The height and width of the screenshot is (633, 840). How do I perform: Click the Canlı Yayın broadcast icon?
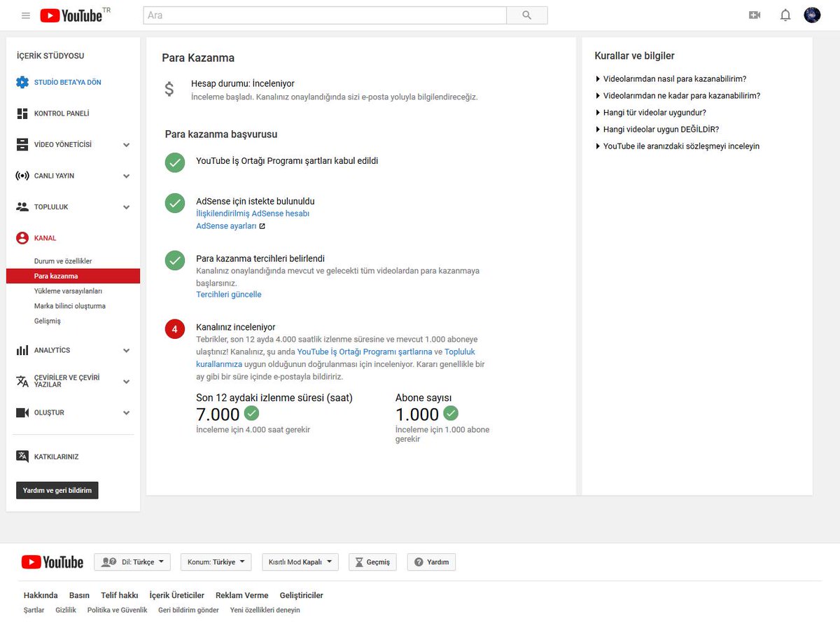coord(22,176)
